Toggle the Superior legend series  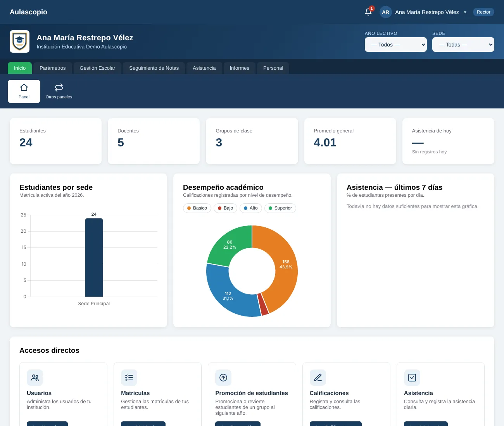[280, 208]
